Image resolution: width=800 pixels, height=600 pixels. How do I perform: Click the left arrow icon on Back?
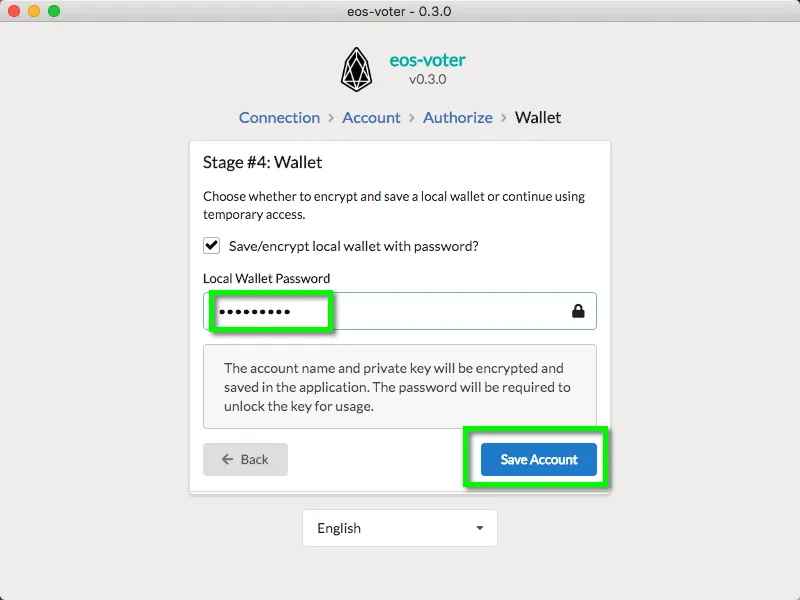click(x=228, y=459)
